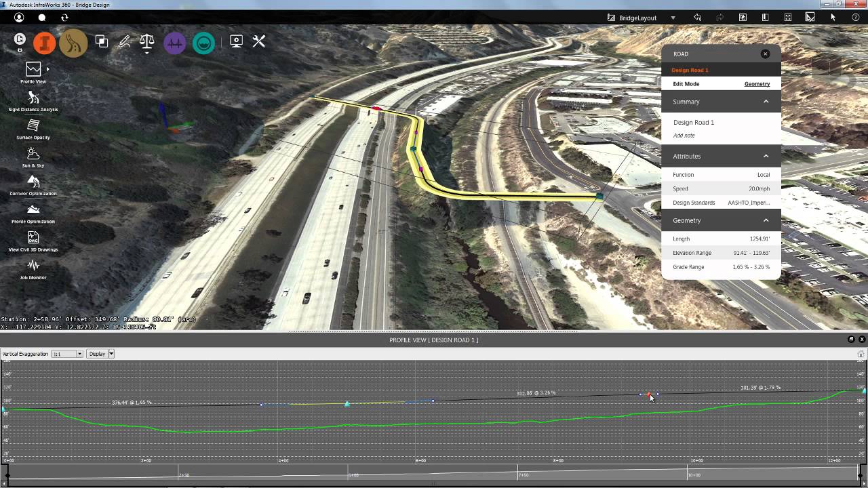Screen dimensions: 868x488
Task: Click the Grade Range value
Action: [x=751, y=267]
